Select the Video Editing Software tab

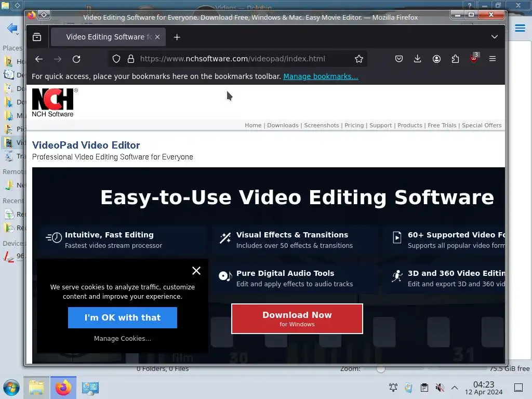(x=108, y=37)
